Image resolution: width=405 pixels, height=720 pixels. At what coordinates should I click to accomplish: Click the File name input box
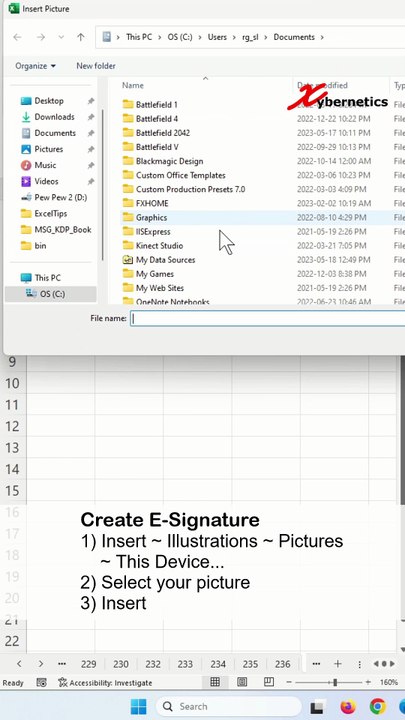click(268, 318)
